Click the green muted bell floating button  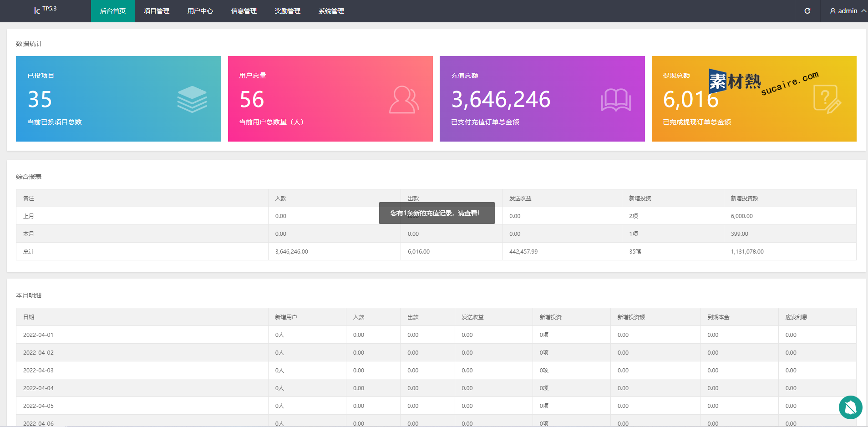850,407
